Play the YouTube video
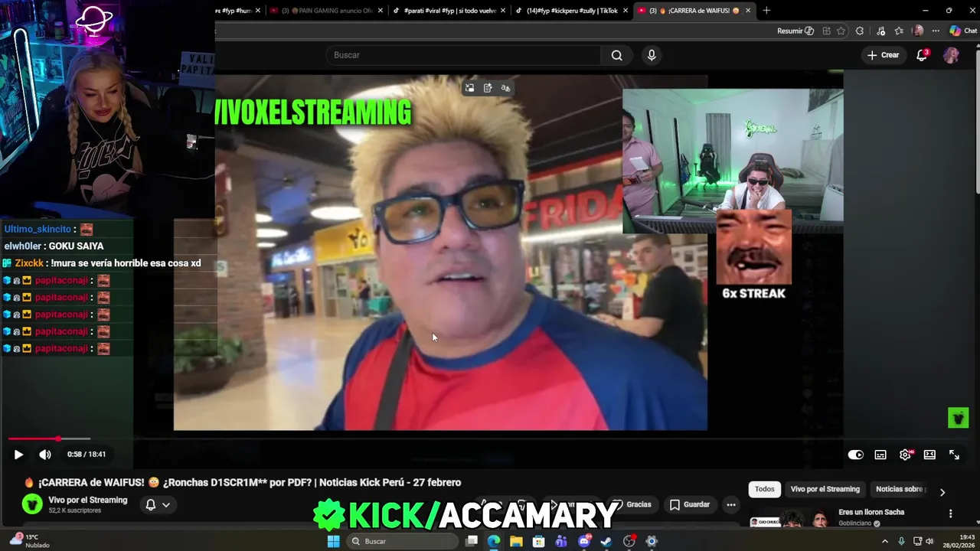This screenshot has width=980, height=551. click(18, 455)
